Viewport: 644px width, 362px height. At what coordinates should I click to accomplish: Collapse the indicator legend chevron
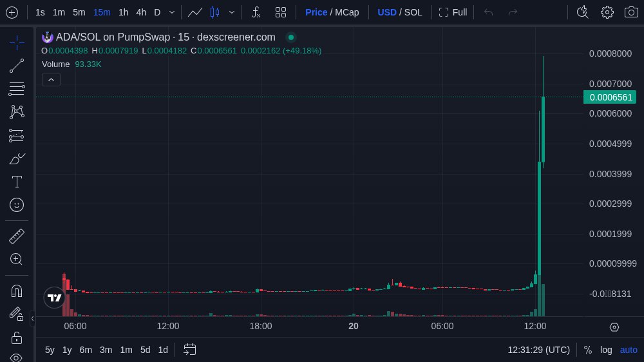(52, 79)
